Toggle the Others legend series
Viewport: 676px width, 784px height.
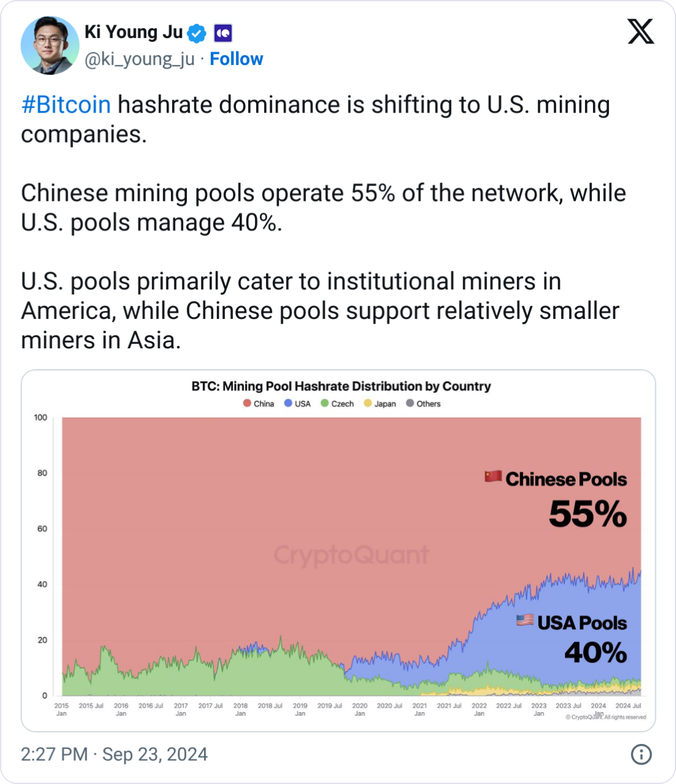[423, 404]
